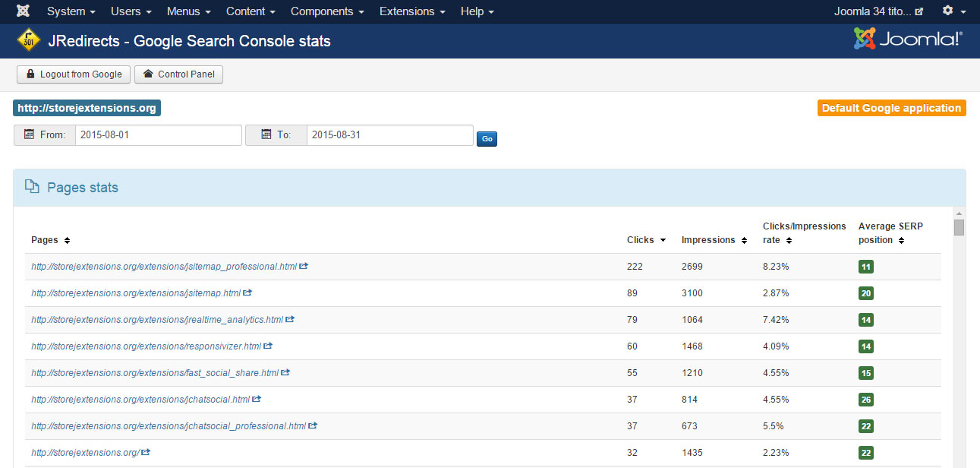Open the settings gear menu
The width and height of the screenshot is (980, 468).
click(x=953, y=11)
